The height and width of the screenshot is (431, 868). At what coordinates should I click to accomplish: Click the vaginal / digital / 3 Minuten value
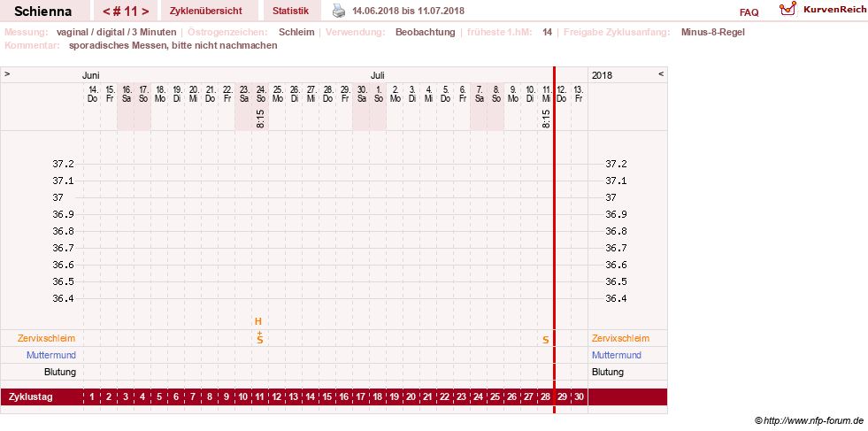[116, 32]
